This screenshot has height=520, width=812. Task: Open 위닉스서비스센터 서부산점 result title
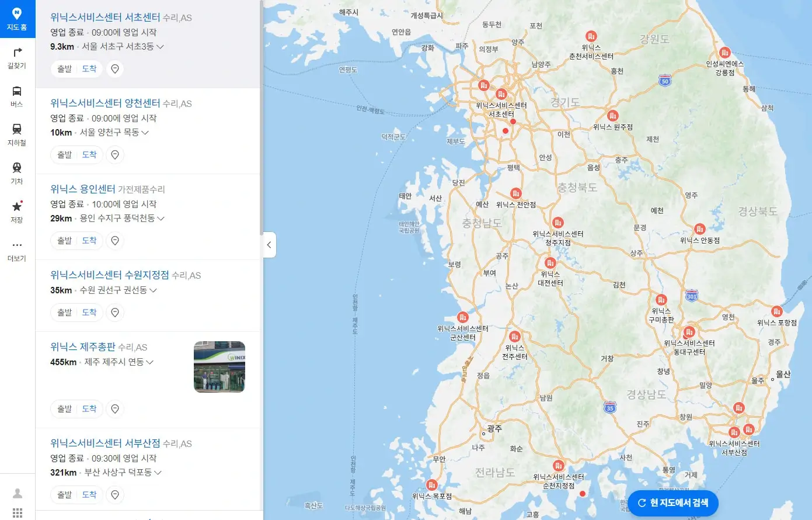click(105, 443)
